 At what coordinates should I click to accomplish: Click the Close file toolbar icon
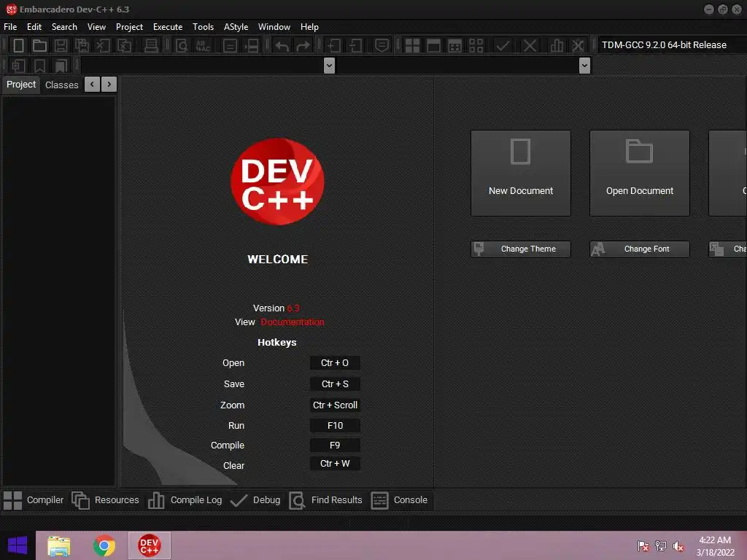click(x=103, y=46)
